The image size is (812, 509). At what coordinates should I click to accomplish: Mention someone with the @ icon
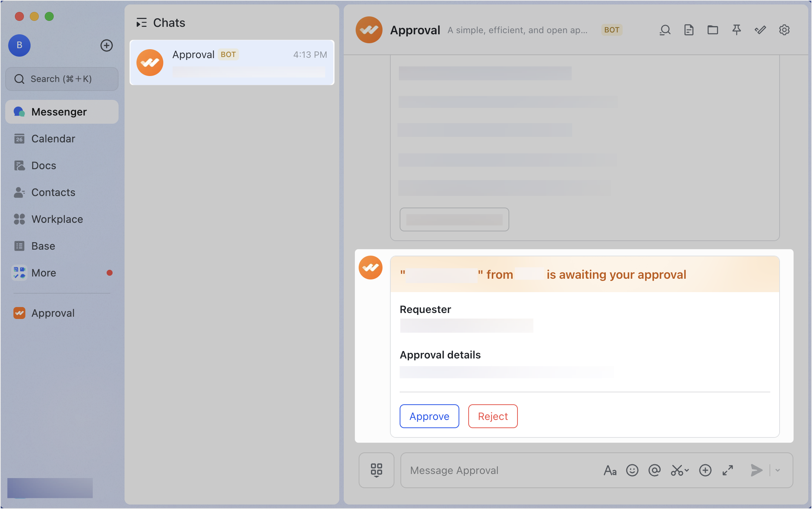click(655, 470)
